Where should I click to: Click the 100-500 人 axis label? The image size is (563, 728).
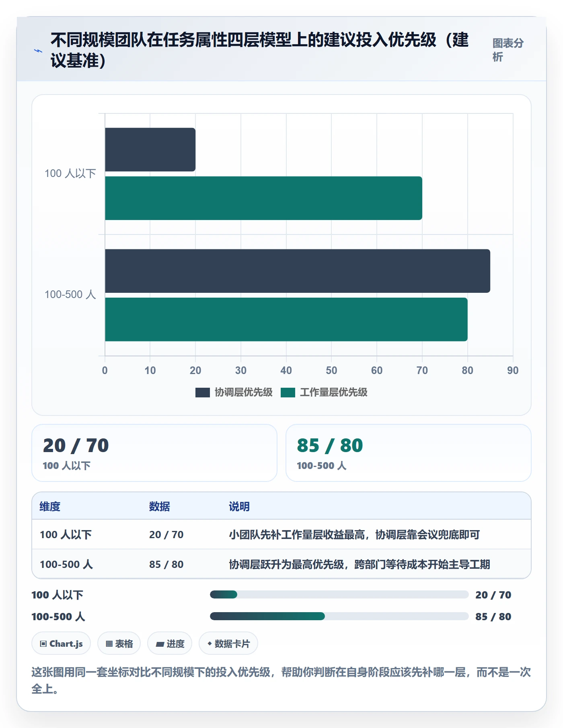coord(70,295)
